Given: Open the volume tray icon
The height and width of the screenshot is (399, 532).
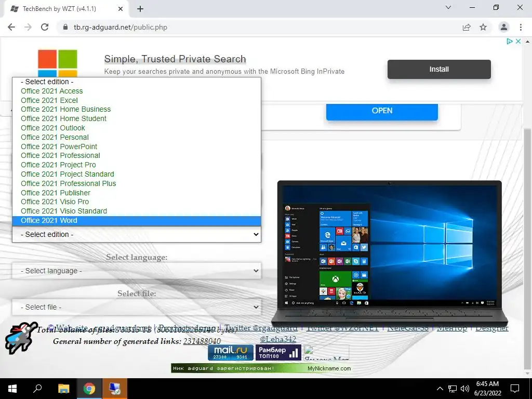Looking at the screenshot, I should [x=465, y=389].
